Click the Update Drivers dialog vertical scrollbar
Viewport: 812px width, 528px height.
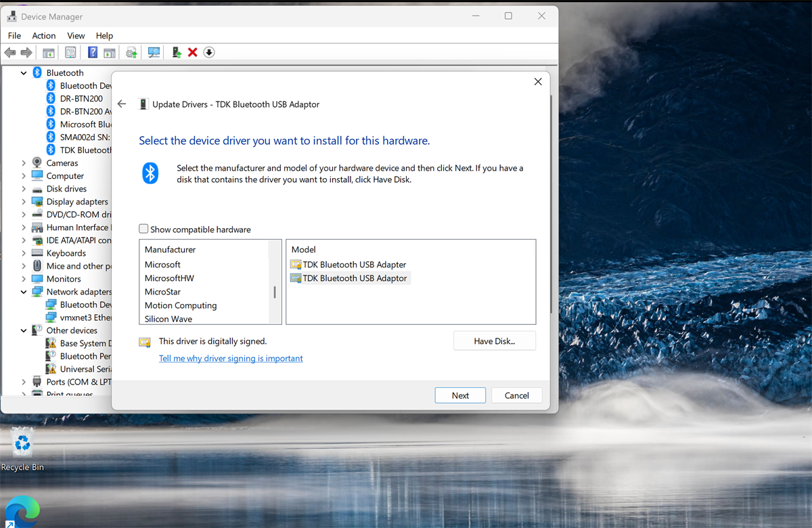coord(551,203)
